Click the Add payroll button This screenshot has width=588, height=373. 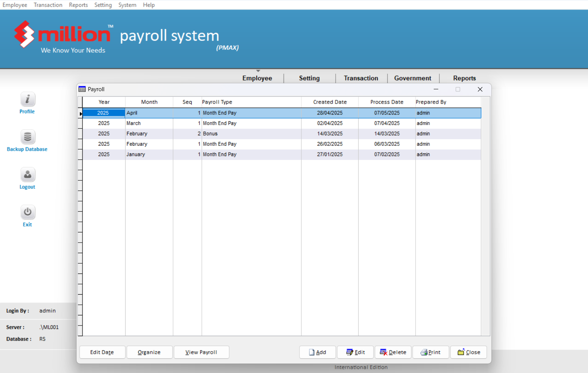317,352
